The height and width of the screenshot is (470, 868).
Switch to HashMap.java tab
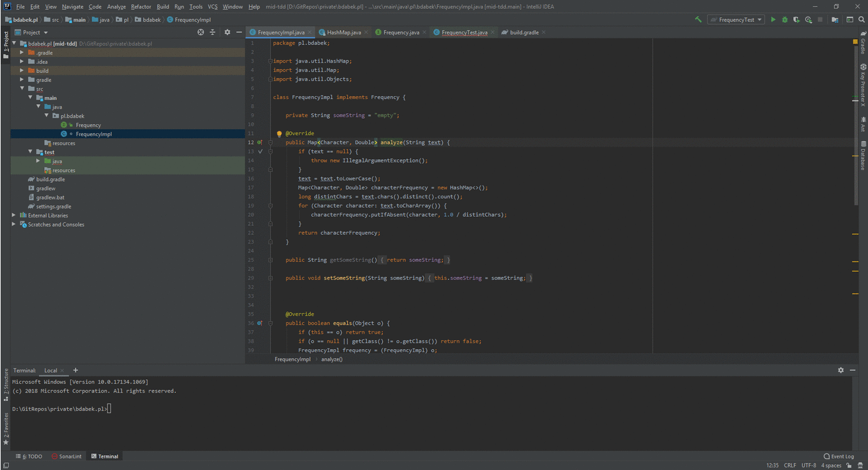click(343, 32)
